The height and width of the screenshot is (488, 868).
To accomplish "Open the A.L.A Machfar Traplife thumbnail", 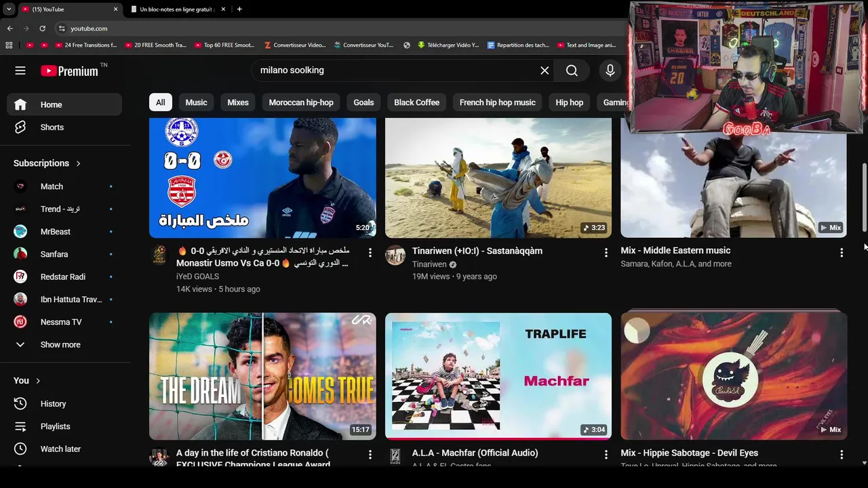I will (x=498, y=376).
